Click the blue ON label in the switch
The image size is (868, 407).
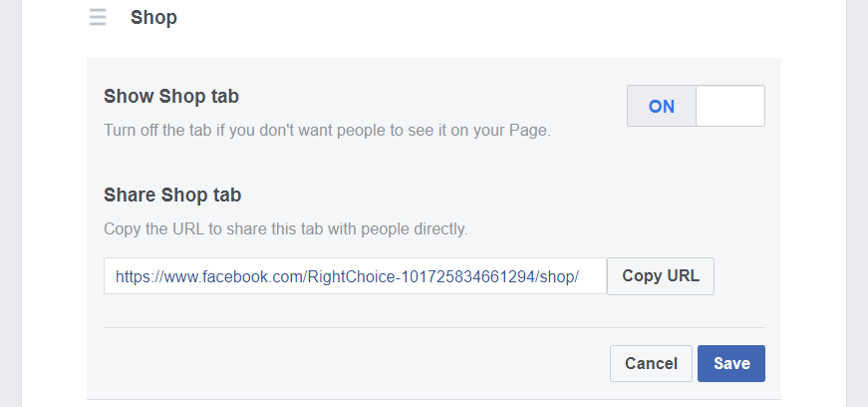pos(662,107)
